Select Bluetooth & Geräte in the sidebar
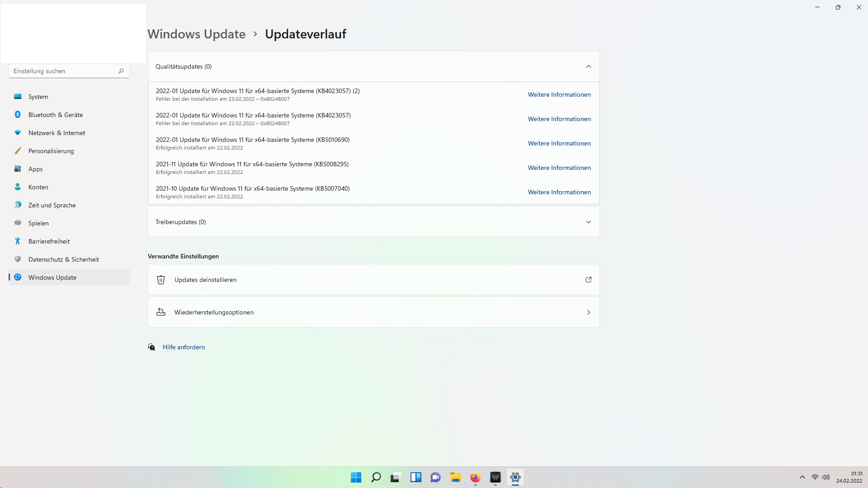The width and height of the screenshot is (868, 488). 55,114
